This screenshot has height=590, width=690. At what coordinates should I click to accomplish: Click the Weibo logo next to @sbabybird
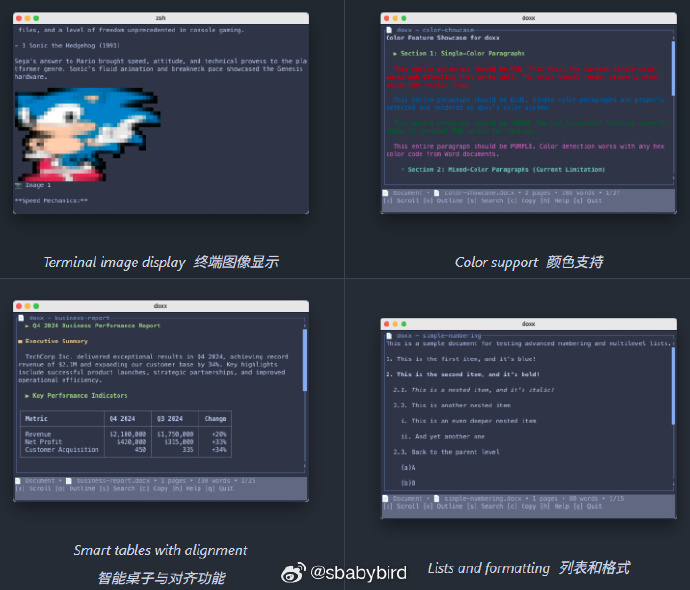pos(293,573)
